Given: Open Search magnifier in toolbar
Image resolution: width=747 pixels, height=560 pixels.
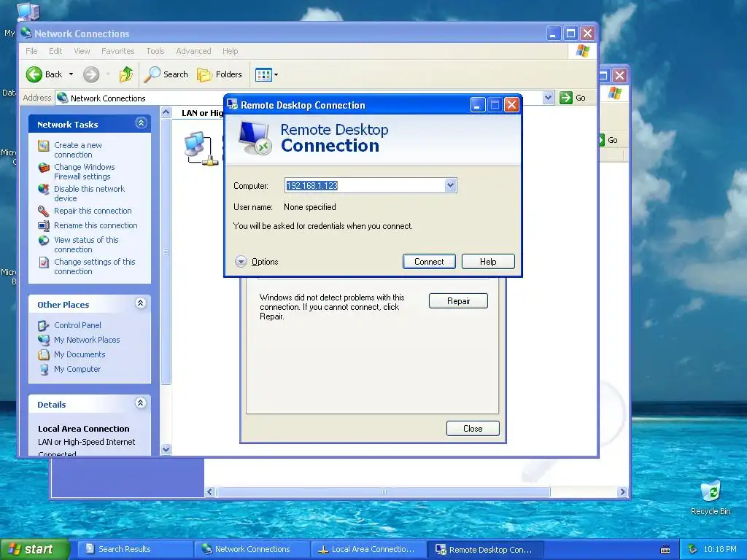Looking at the screenshot, I should click(x=152, y=74).
